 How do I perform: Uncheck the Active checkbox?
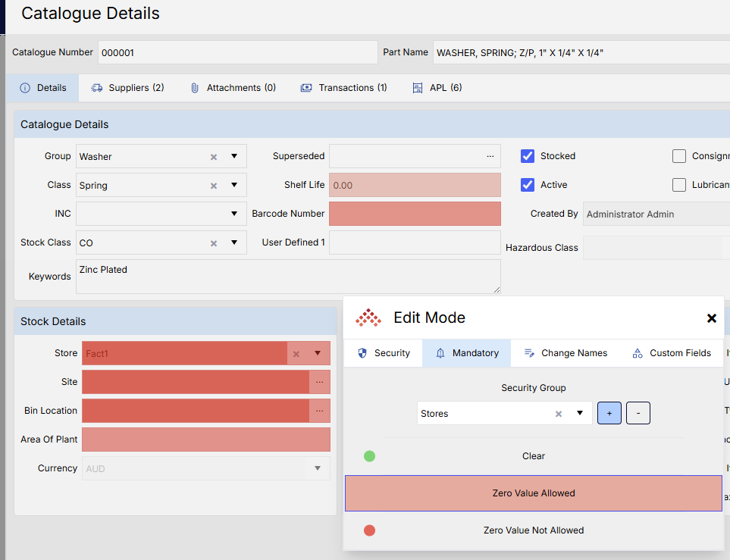click(x=528, y=185)
